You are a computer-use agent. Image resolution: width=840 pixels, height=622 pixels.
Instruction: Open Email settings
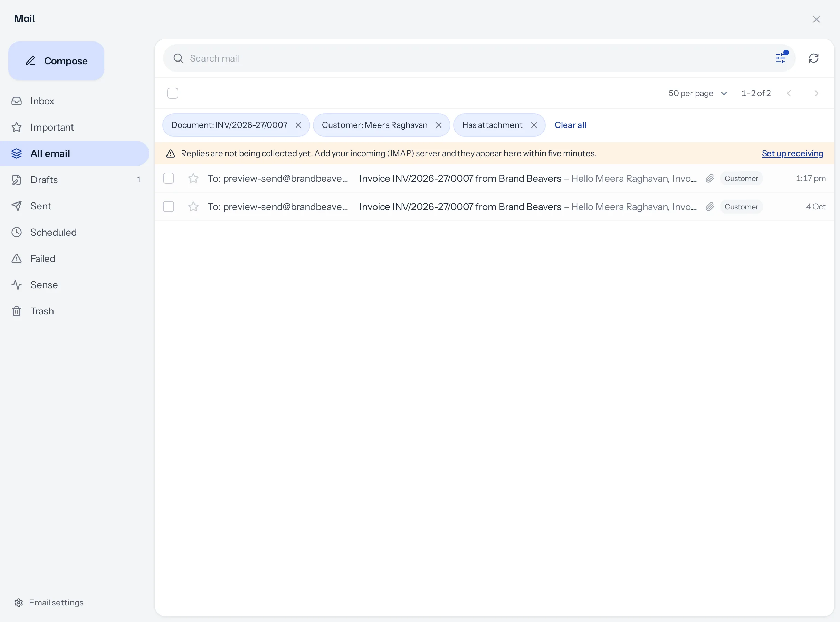49,602
